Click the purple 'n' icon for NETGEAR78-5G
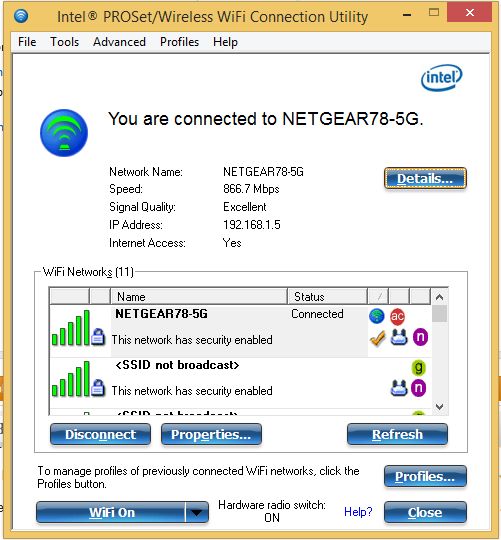Screen dimensions: 501x540 [420, 337]
